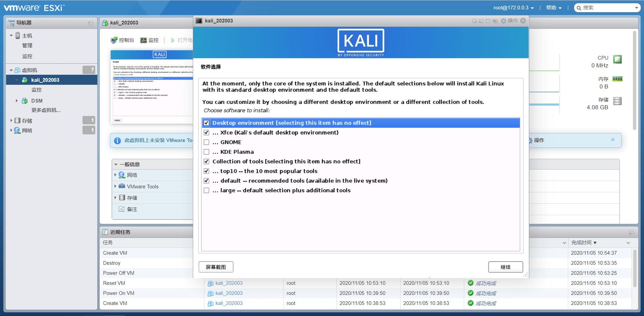The width and height of the screenshot is (644, 316).
Task: Uncheck the Xfce desktop environment option
Action: [x=206, y=133]
